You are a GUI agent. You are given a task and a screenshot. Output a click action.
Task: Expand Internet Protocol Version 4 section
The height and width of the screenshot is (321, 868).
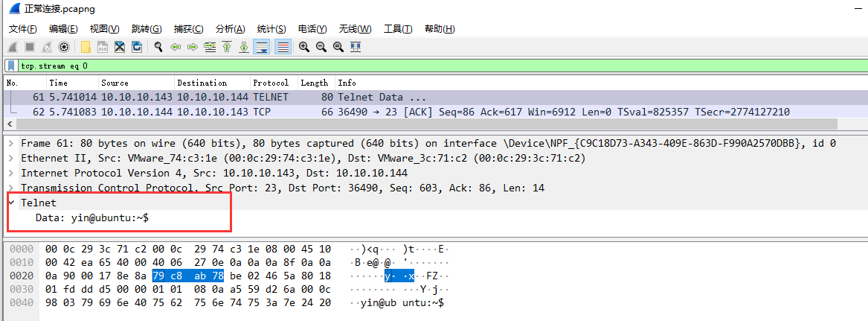11,173
